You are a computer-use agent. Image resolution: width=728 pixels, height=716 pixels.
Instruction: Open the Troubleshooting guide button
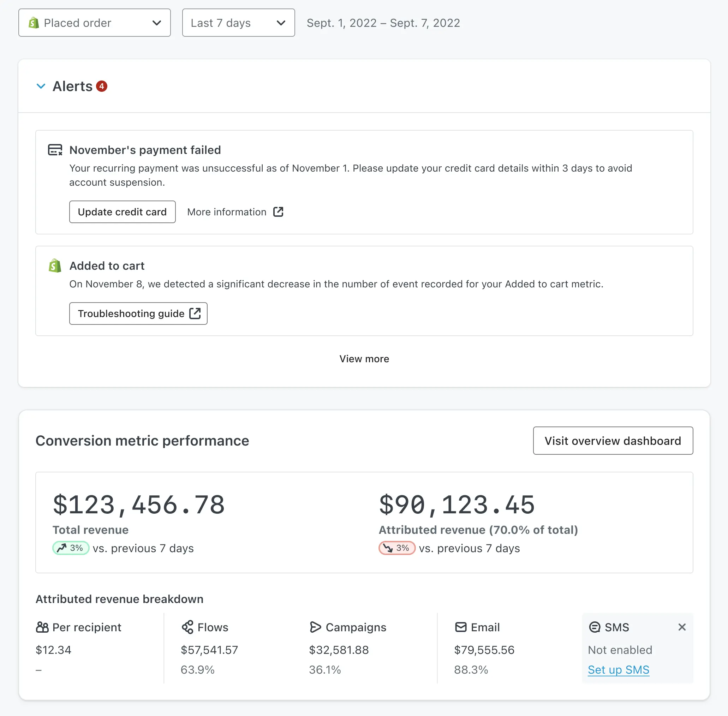[138, 313]
